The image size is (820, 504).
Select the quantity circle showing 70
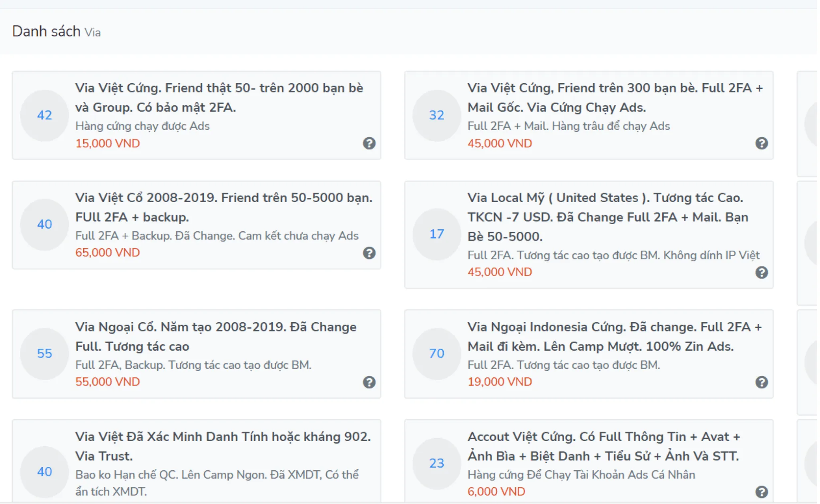[436, 353]
